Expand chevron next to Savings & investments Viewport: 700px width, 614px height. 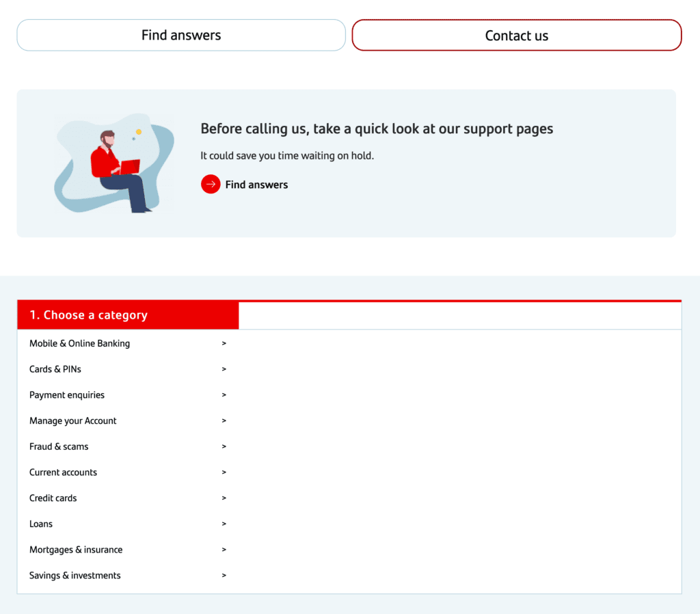(224, 576)
